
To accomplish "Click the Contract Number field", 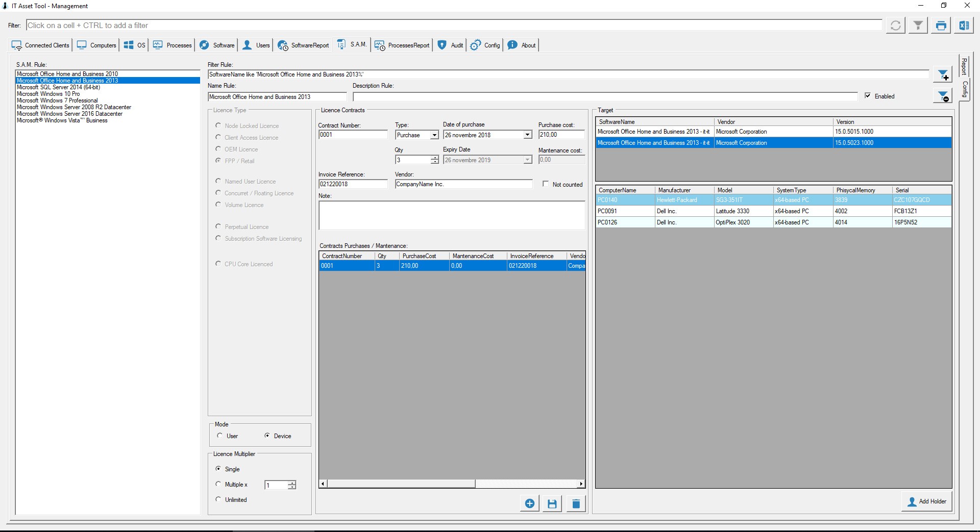I will [353, 135].
